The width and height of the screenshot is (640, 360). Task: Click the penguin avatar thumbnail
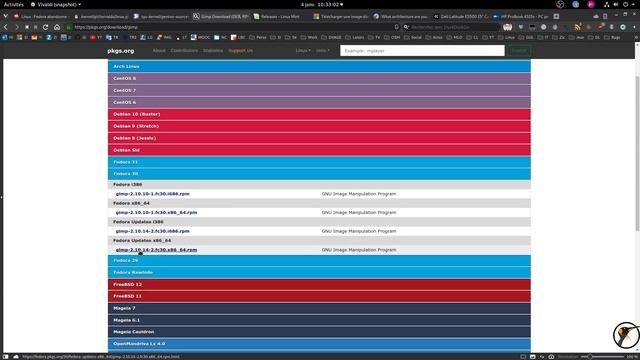[626, 335]
